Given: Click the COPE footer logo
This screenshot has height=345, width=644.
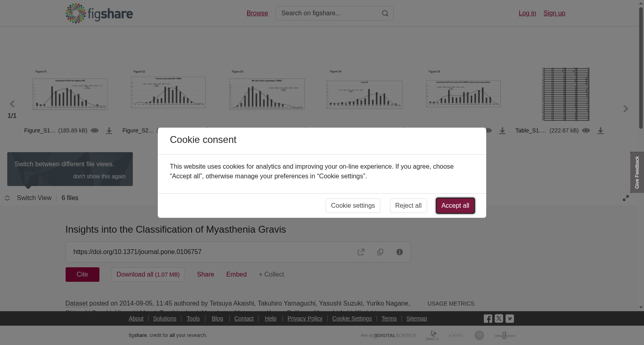Looking at the screenshot, I should point(456,335).
